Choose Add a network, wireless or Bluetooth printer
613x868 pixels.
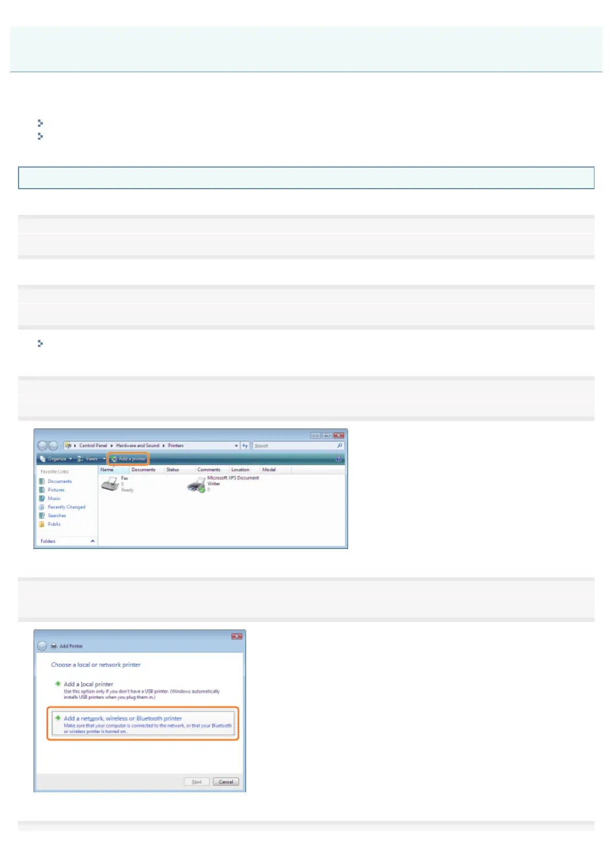point(143,724)
